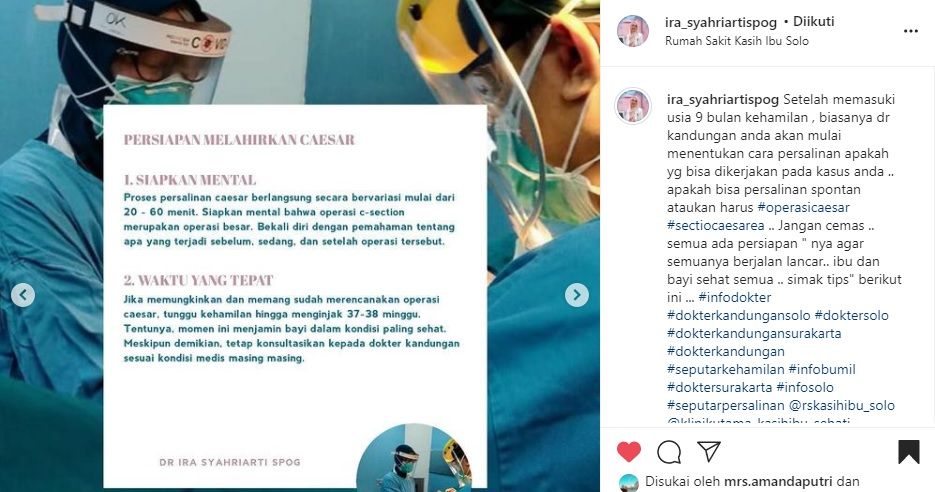Viewport: 935px width, 492px height.
Task: Share post via the paper plane icon
Action: pos(709,451)
